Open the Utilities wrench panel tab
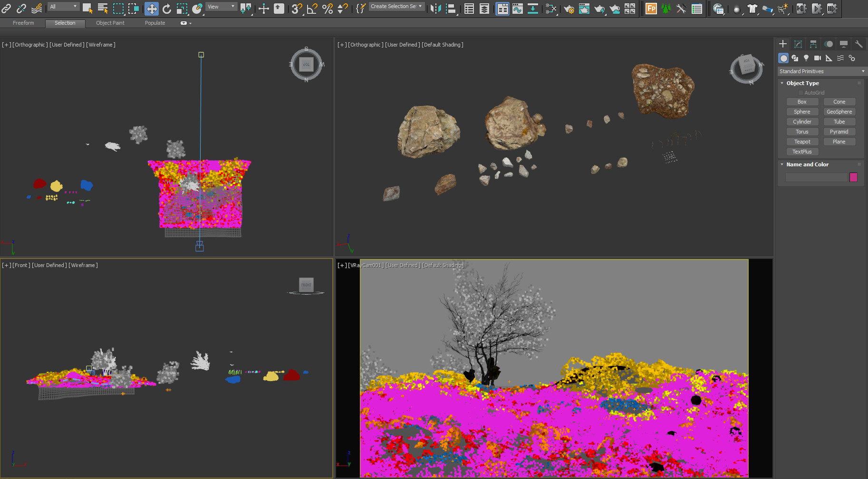868x479 pixels. pos(858,44)
